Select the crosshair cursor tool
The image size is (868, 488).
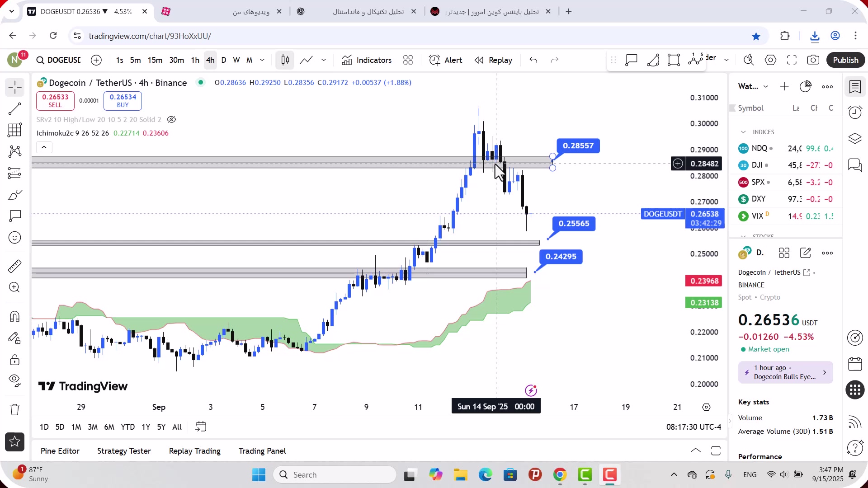pyautogui.click(x=15, y=87)
